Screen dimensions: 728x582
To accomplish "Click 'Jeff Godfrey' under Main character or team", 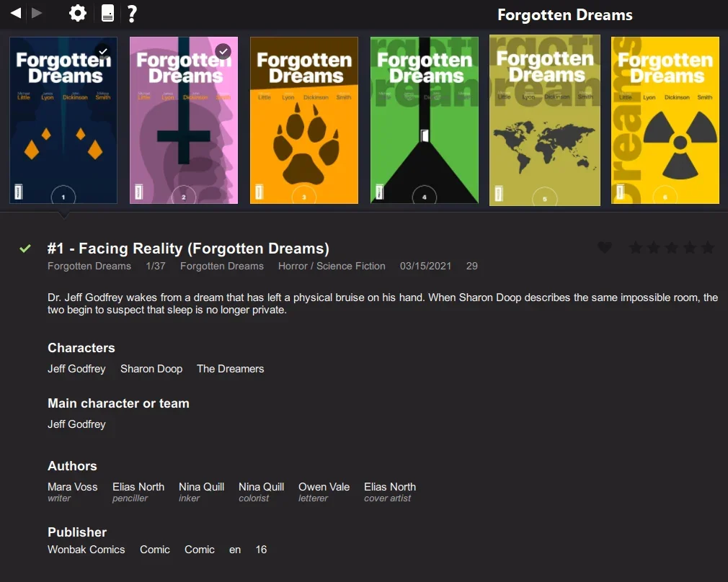I will click(x=76, y=424).
